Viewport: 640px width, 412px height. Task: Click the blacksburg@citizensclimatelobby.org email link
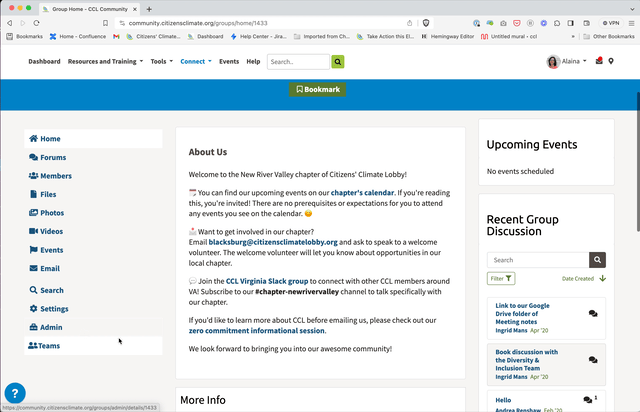pyautogui.click(x=273, y=242)
